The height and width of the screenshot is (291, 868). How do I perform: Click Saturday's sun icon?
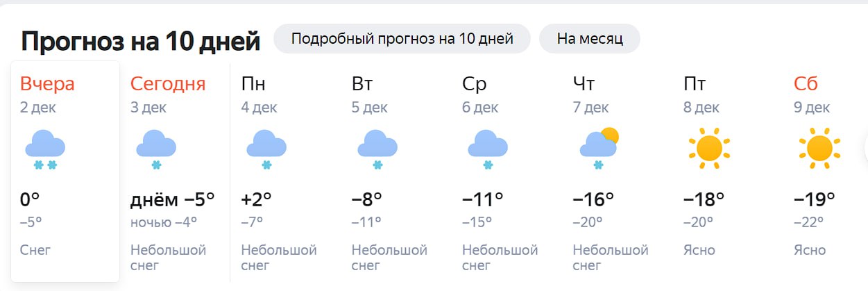click(819, 148)
